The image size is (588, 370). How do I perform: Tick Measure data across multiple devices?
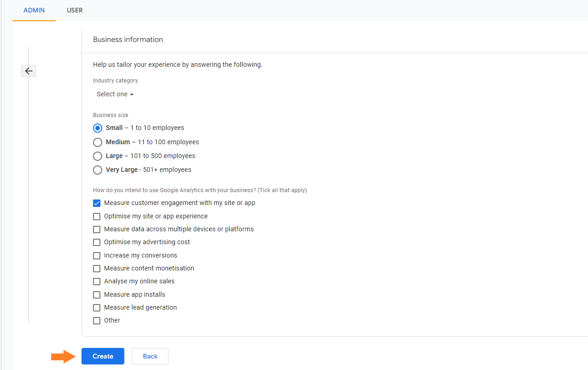tap(97, 229)
